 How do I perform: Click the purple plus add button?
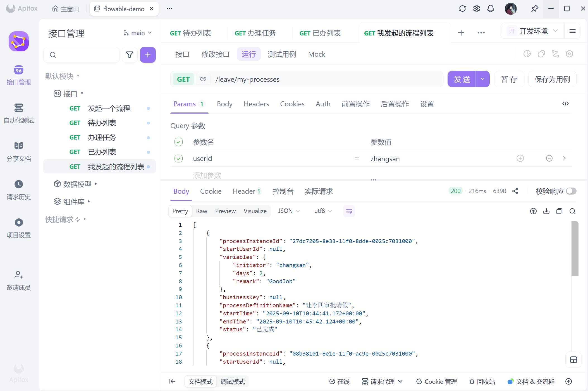click(x=148, y=55)
